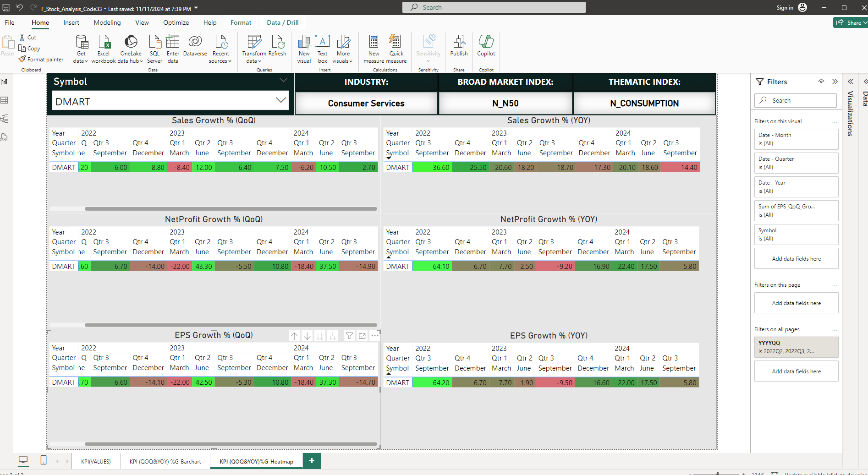Open Excel workbook data source

click(104, 49)
